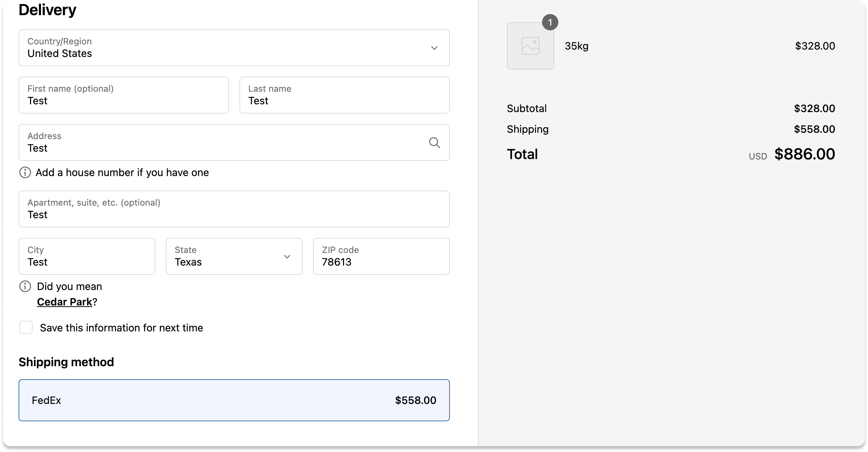The image size is (868, 452).
Task: Click the 35kg product name
Action: [576, 46]
